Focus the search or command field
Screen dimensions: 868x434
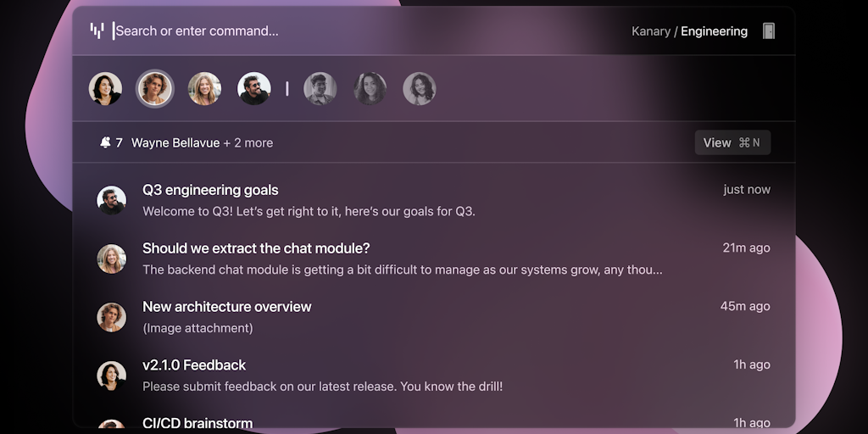tap(197, 31)
